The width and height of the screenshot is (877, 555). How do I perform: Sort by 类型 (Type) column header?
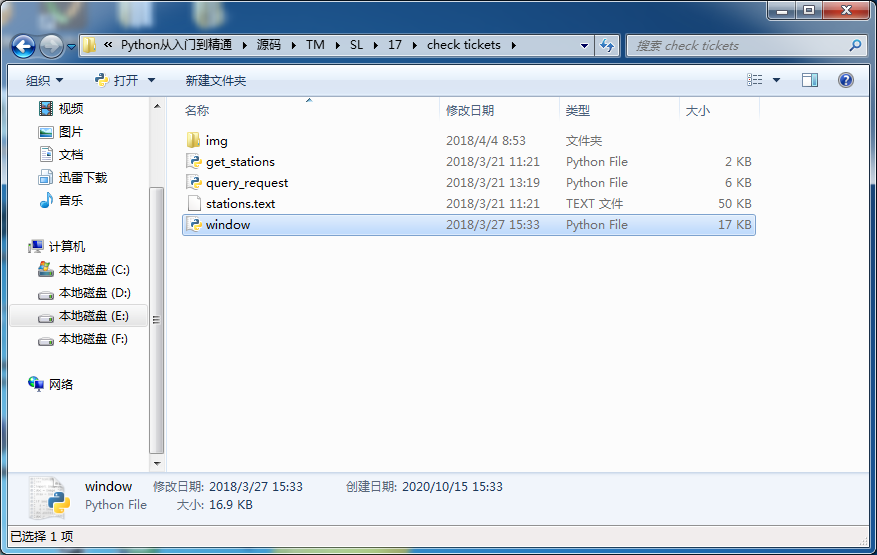click(x=577, y=111)
